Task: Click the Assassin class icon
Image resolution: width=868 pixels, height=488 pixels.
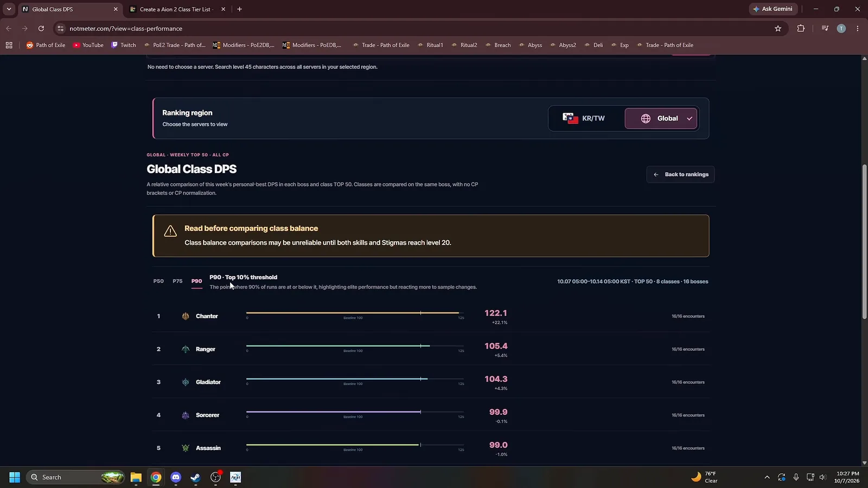Action: coord(186,448)
